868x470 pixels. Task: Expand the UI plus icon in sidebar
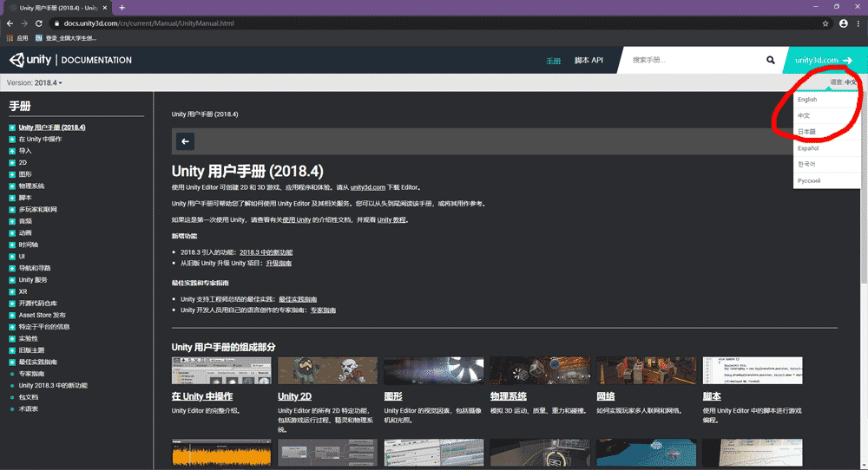tap(12, 257)
